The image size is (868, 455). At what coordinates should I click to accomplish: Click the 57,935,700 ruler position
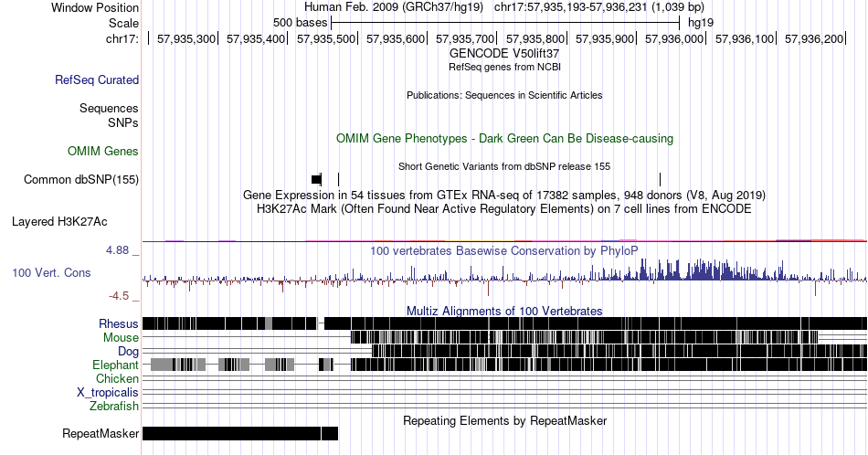[x=465, y=38]
